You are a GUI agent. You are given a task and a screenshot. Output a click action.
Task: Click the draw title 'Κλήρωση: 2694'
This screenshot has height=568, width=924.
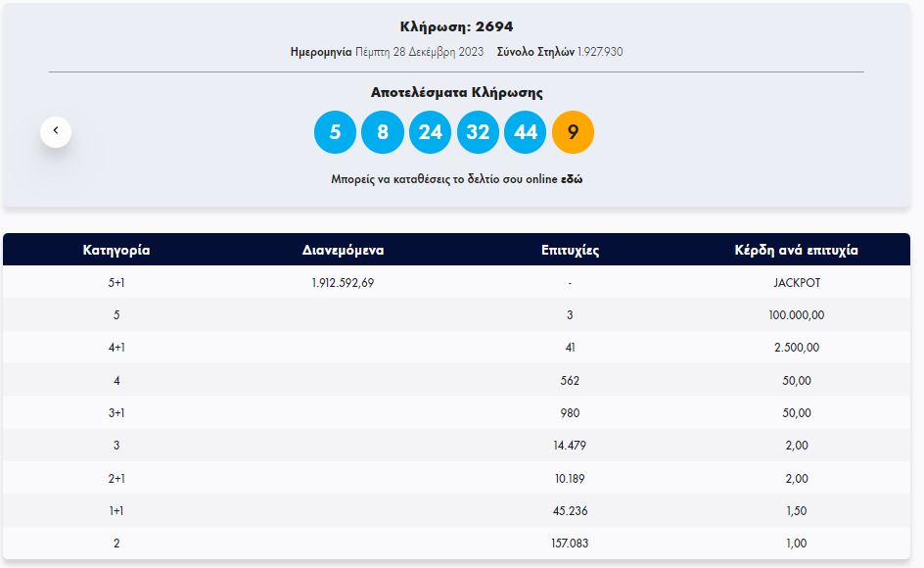(x=456, y=26)
